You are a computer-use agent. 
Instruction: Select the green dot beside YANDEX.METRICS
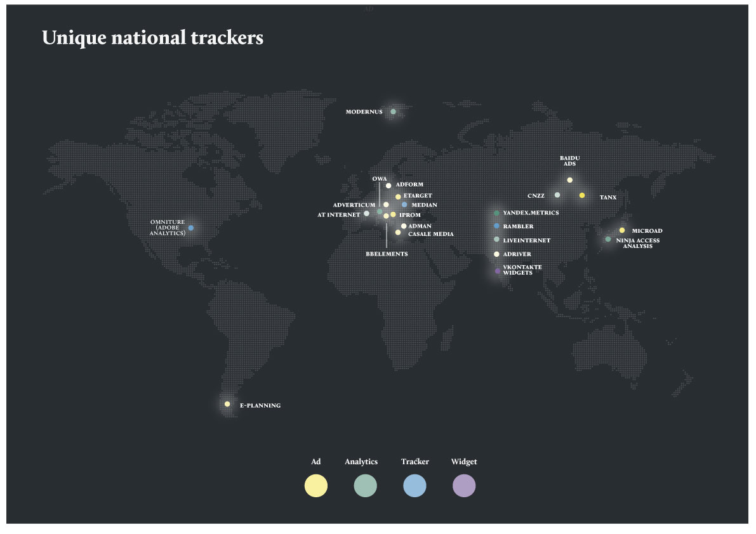(496, 213)
